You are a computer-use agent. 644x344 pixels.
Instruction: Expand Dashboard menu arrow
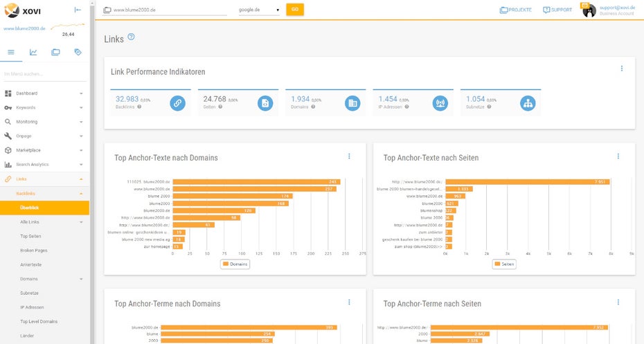click(x=81, y=93)
